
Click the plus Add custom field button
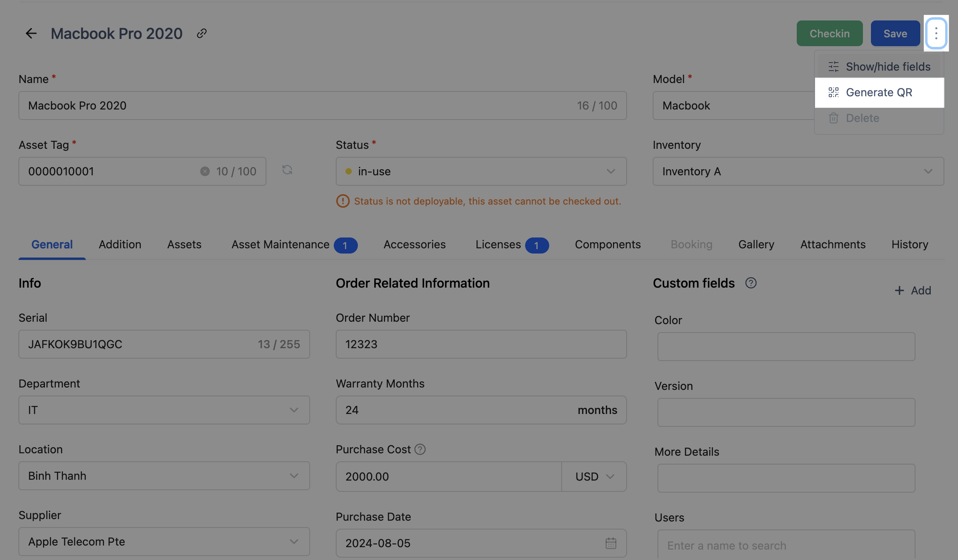(x=913, y=290)
